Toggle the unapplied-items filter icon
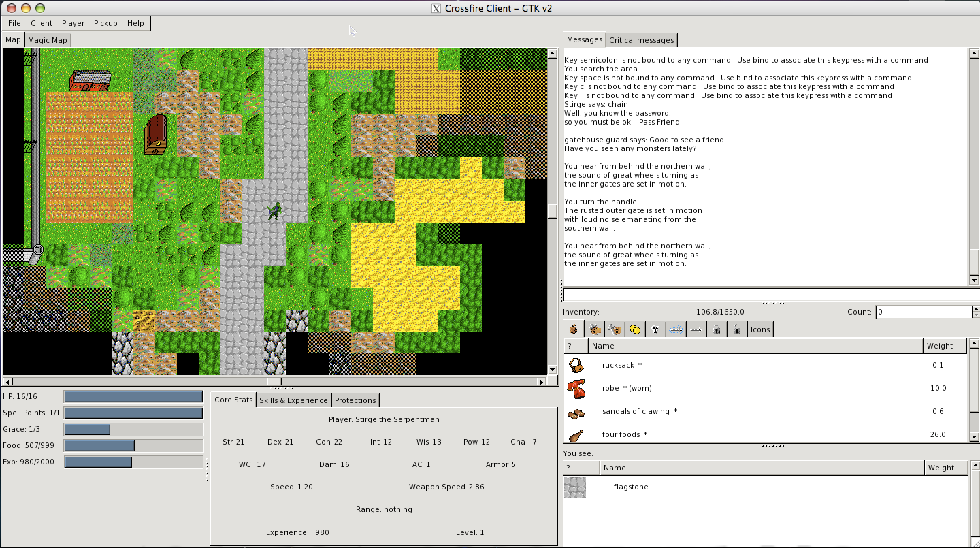 [615, 329]
